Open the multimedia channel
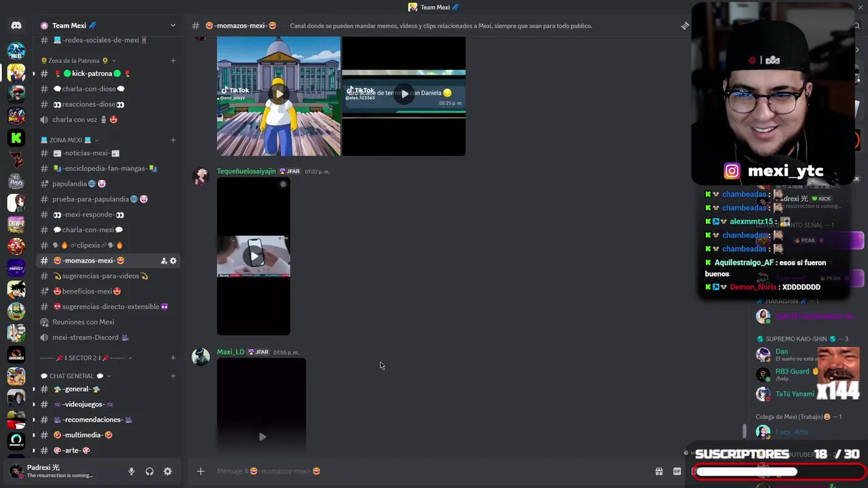 107,435
